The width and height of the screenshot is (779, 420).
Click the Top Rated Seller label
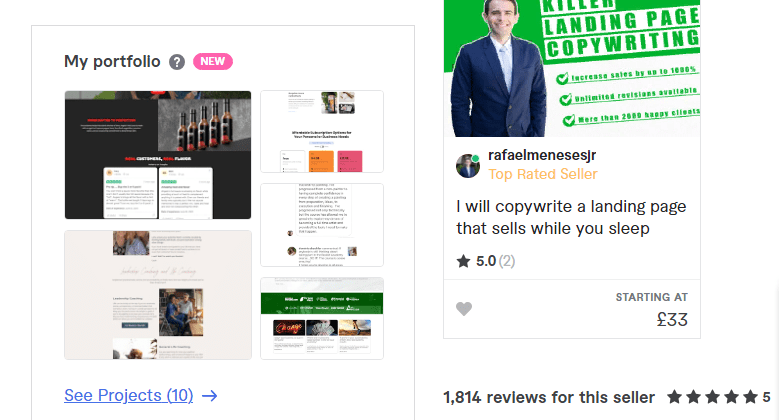point(543,174)
